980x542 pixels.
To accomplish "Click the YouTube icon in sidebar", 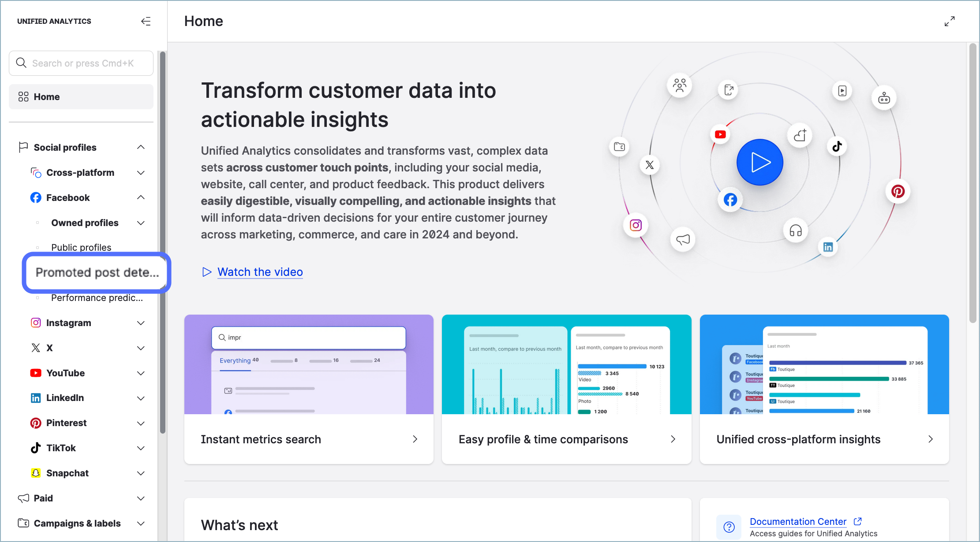I will click(35, 372).
